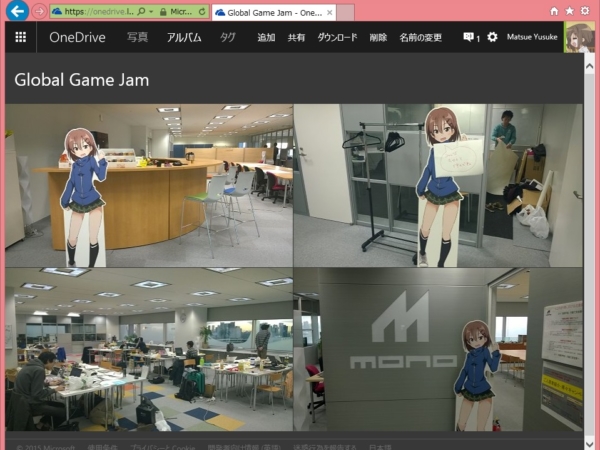Screen dimensions: 600x450
Task: Open the 使用条件 footer link
Action: tap(102, 447)
